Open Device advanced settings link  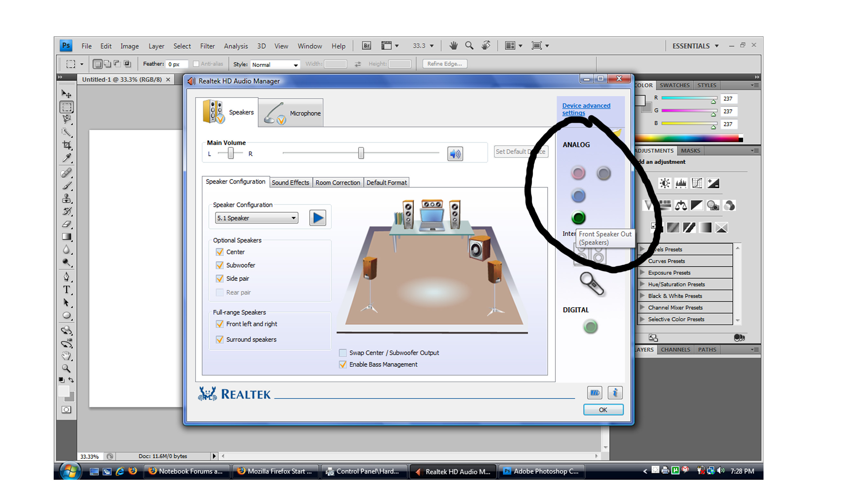(x=586, y=109)
